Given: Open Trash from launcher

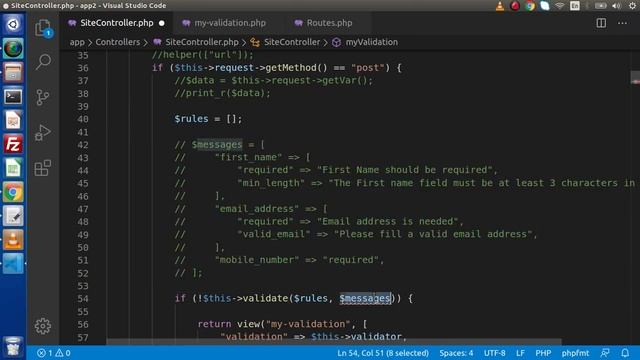Looking at the screenshot, I should 13,347.
